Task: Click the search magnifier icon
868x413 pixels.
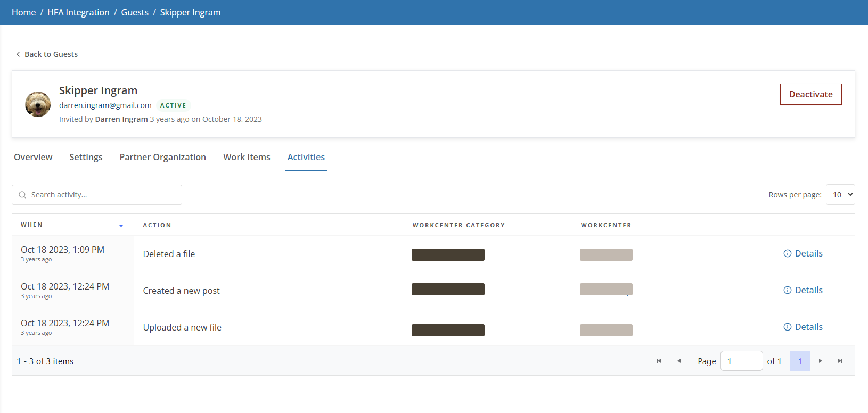Action: [22, 195]
